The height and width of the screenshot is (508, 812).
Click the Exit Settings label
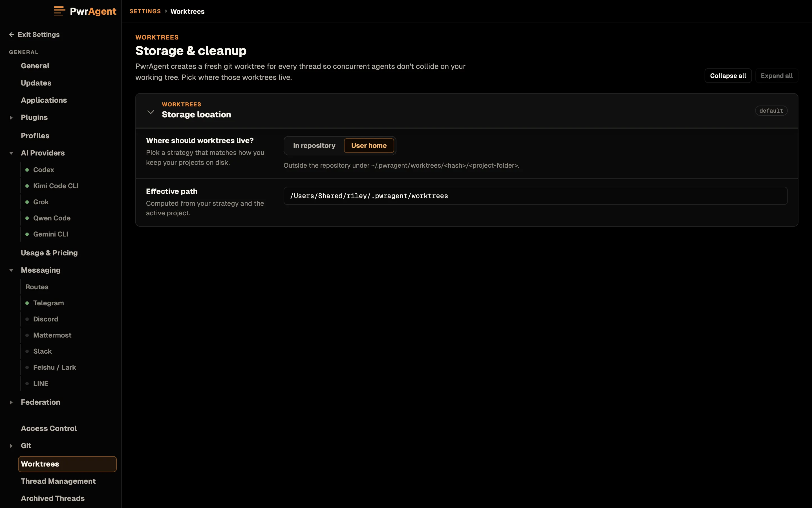click(x=39, y=35)
